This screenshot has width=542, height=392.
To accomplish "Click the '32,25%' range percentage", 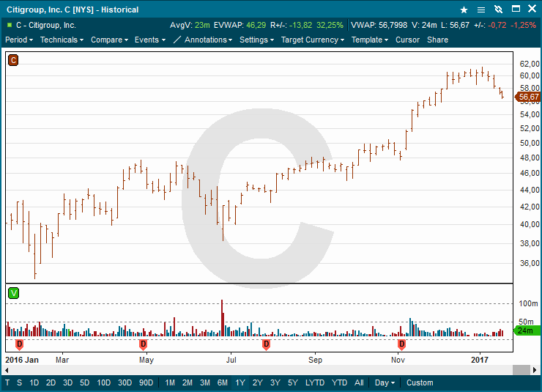I will tap(330, 25).
